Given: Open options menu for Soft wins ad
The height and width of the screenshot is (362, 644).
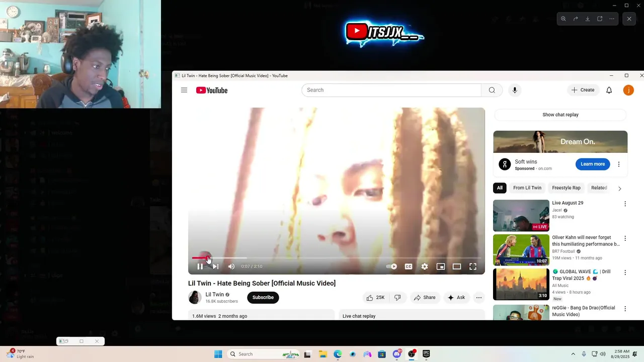Looking at the screenshot, I should coord(619,164).
